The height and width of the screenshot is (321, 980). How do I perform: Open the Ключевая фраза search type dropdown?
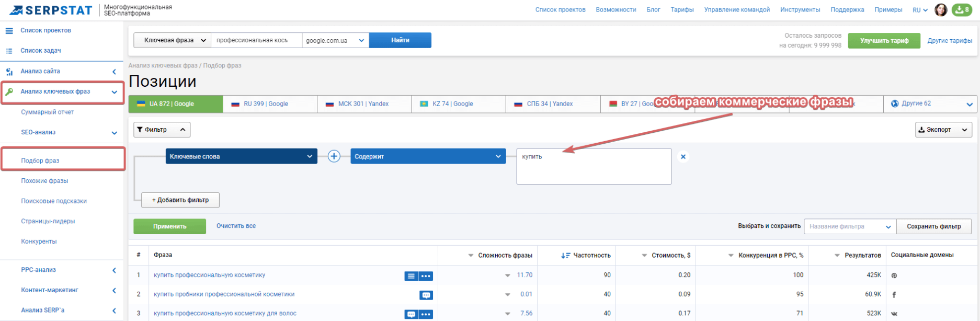coord(173,40)
